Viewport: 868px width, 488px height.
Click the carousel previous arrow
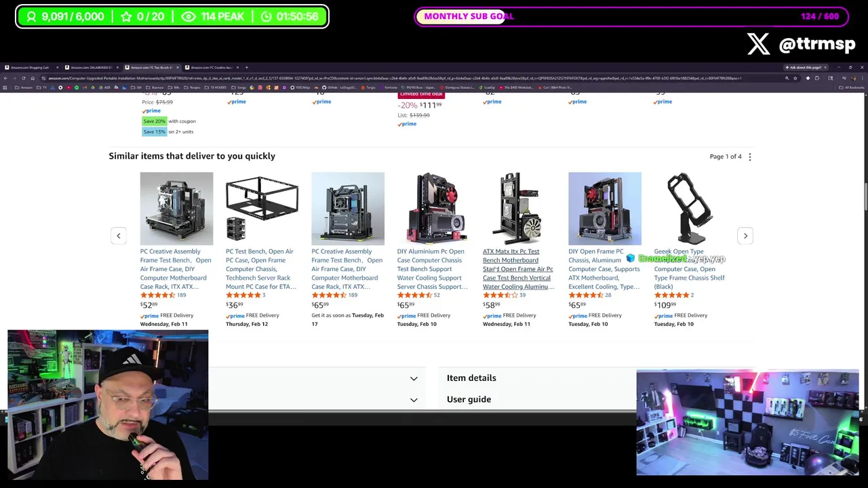point(118,235)
